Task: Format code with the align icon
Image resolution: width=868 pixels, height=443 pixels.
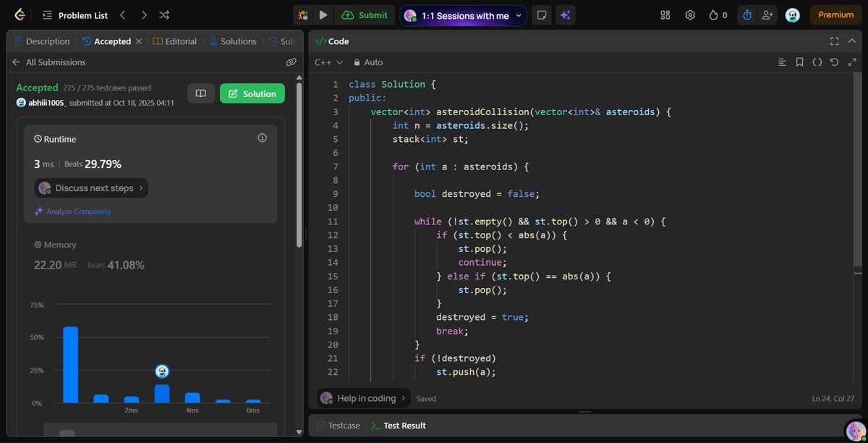Action: coord(782,62)
